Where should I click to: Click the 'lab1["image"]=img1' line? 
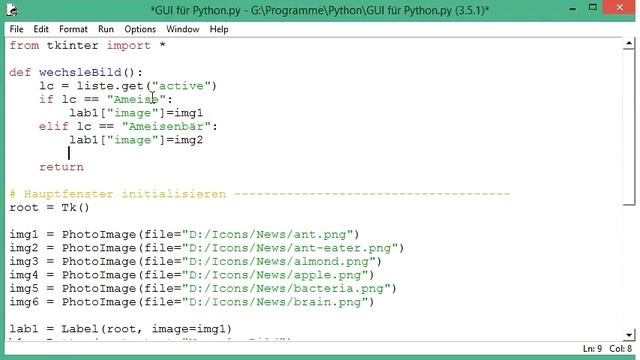tap(136, 113)
